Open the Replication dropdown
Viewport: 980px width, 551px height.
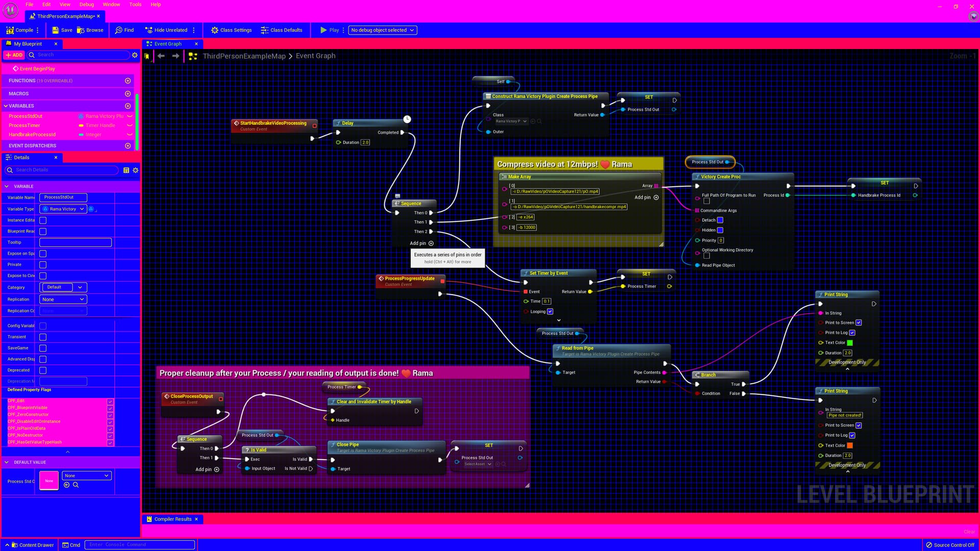(63, 299)
